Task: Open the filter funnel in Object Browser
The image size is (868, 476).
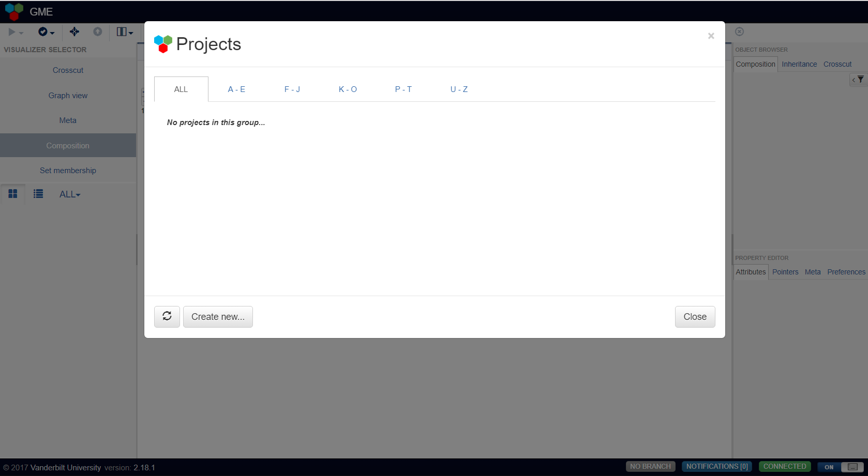Action: click(x=860, y=80)
